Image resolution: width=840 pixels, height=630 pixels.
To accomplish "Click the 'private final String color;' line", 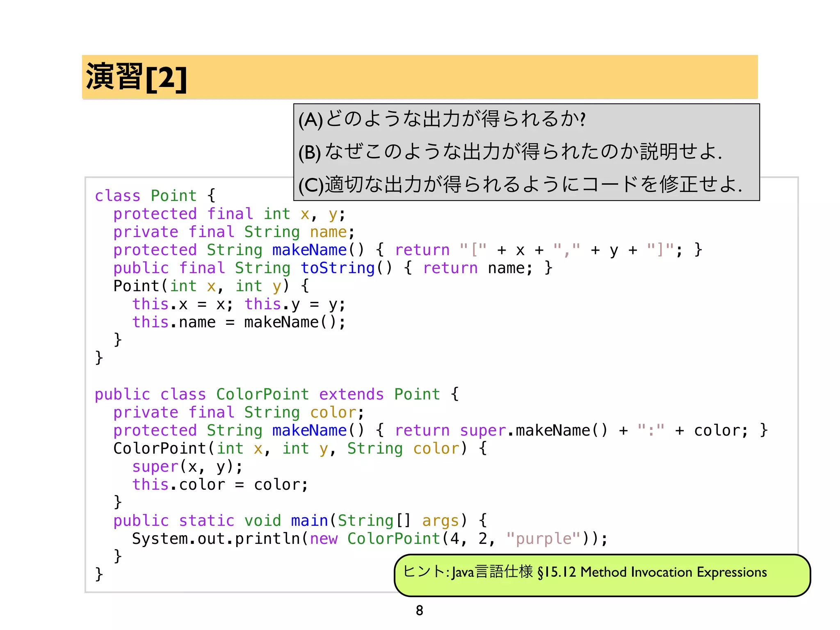I will [x=238, y=413].
